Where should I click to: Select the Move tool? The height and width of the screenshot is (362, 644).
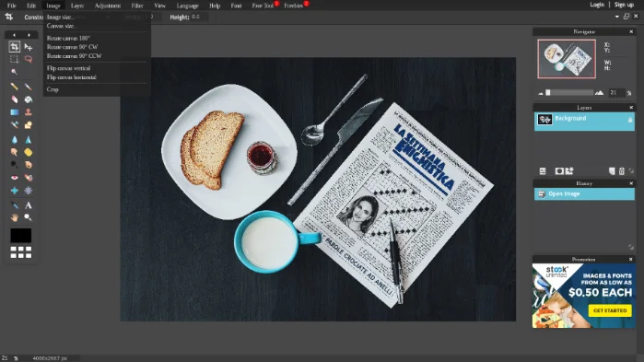pos(29,47)
